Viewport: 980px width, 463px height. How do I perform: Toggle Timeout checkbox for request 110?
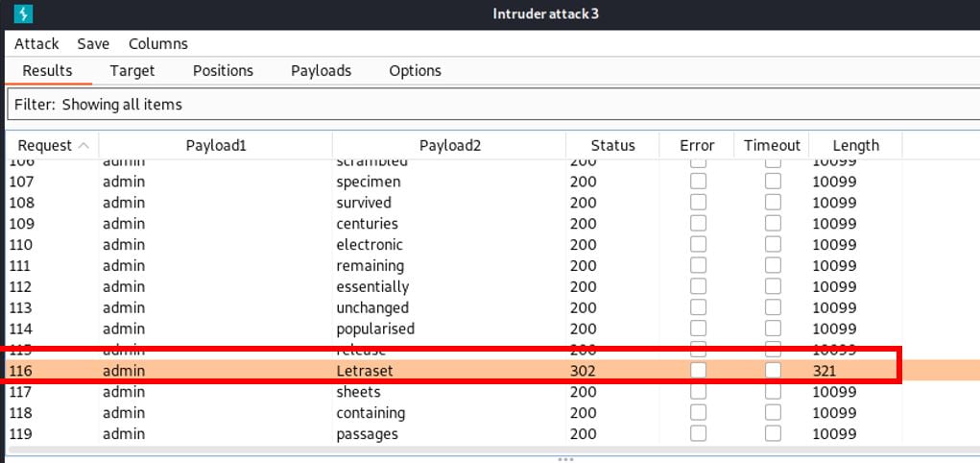tap(773, 245)
